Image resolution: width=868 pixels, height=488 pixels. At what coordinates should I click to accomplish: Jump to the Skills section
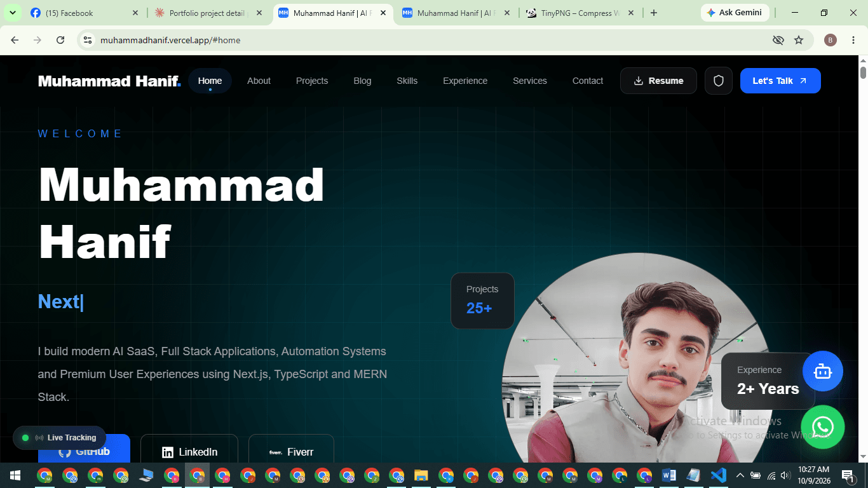pyautogui.click(x=407, y=81)
